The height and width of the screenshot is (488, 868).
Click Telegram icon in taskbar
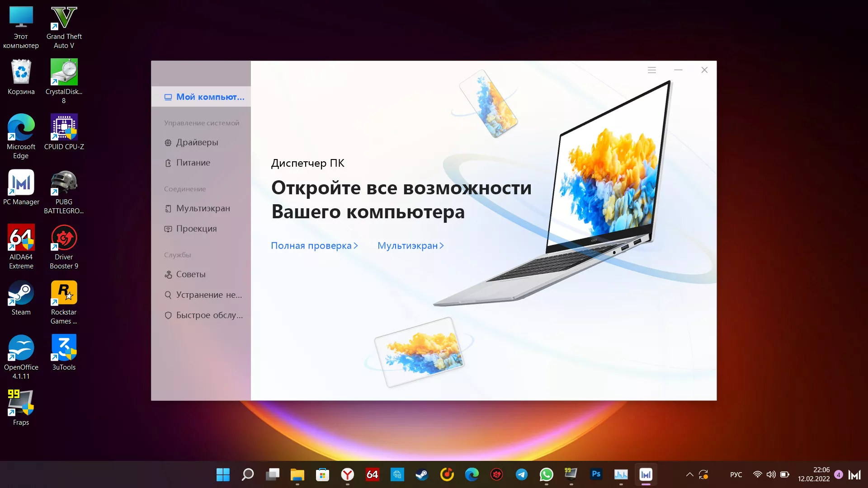tap(521, 474)
